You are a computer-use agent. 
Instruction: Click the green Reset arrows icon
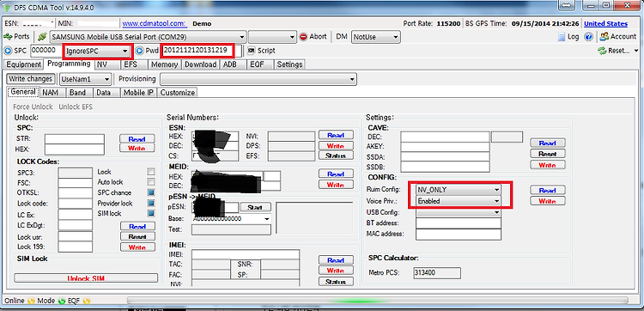pyautogui.click(x=602, y=51)
